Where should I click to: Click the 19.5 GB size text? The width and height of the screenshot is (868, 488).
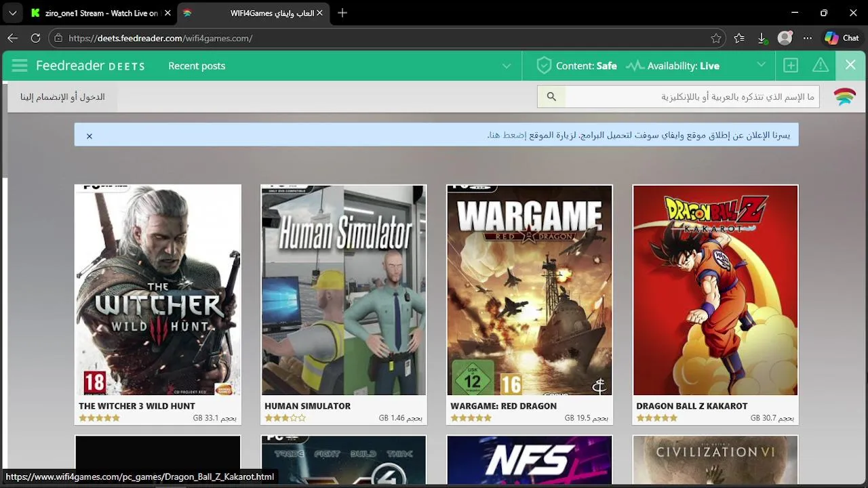click(x=586, y=418)
